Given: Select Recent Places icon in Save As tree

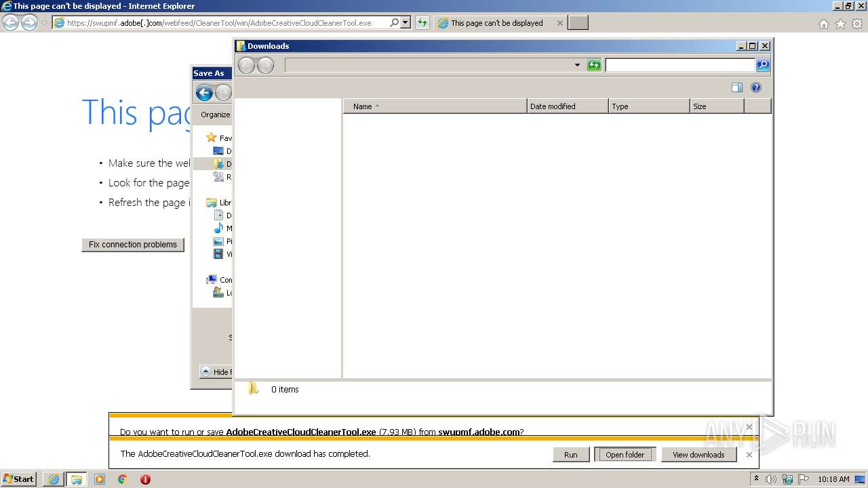Looking at the screenshot, I should click(x=218, y=177).
